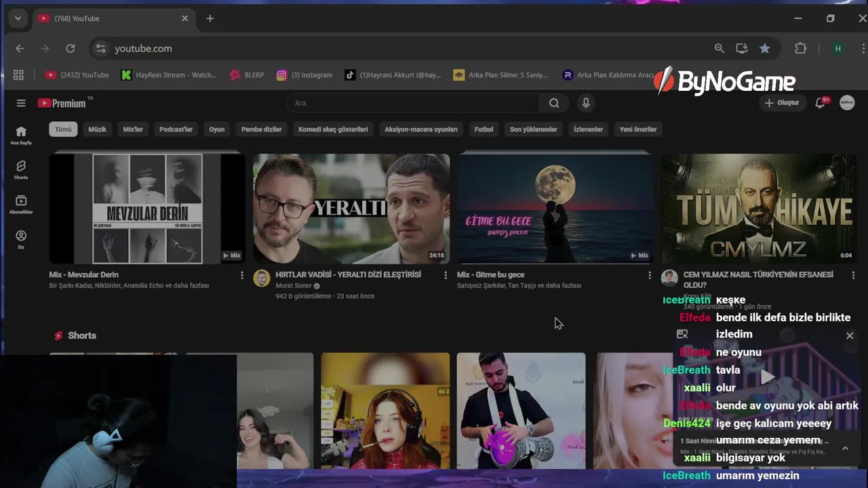Screen dimensions: 868x488
Task: Reload the page in Chrome
Action: click(x=70, y=48)
